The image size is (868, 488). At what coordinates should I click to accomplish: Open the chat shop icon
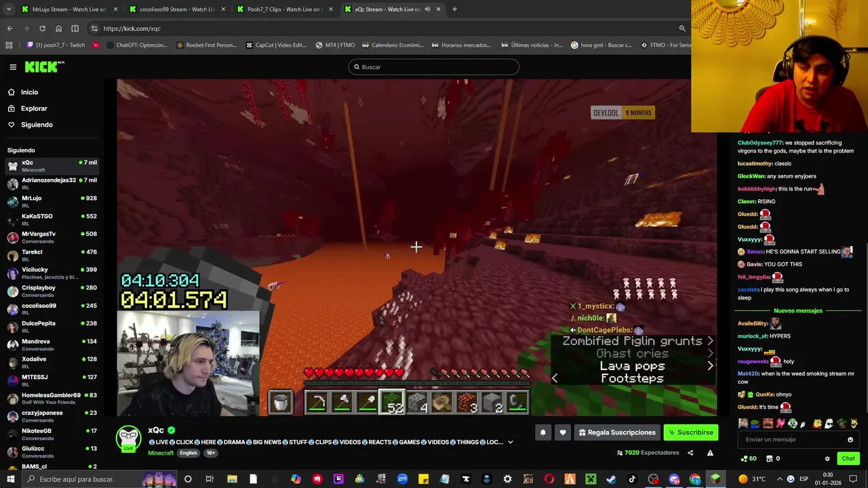point(769,459)
